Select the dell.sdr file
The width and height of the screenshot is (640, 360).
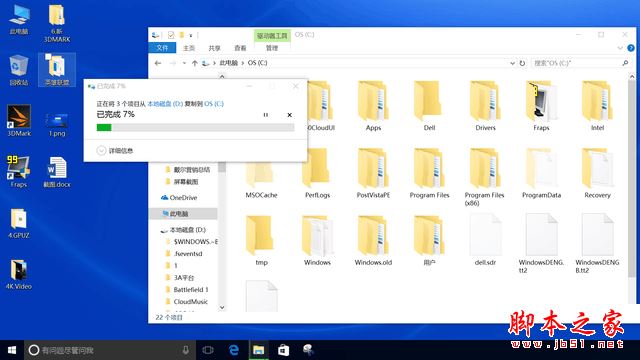(485, 241)
